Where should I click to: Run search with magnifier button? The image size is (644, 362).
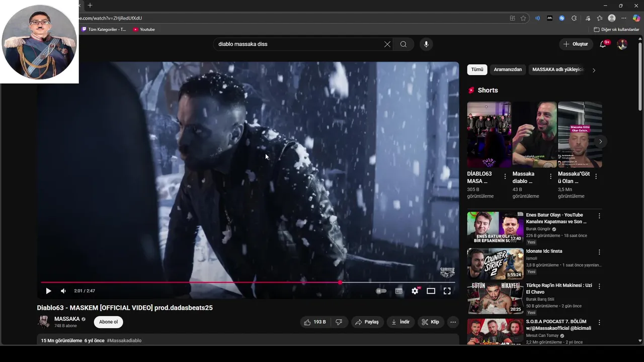click(x=404, y=44)
